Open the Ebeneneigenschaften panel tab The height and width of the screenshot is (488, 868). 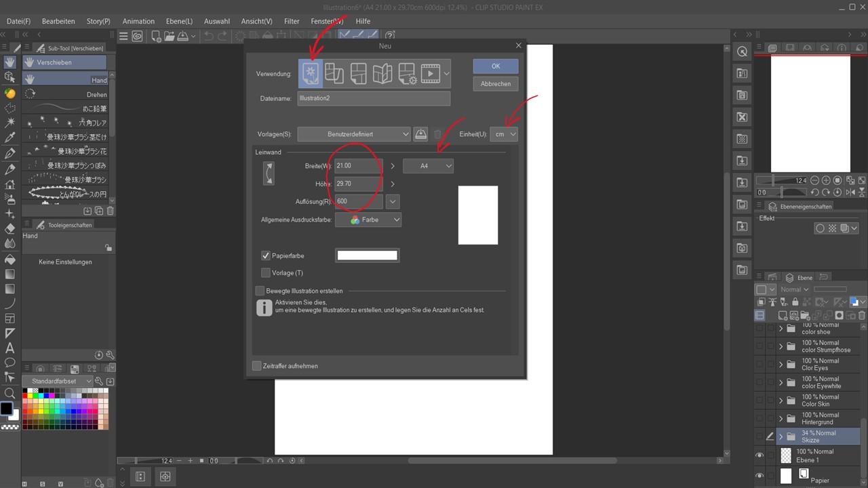[800, 206]
